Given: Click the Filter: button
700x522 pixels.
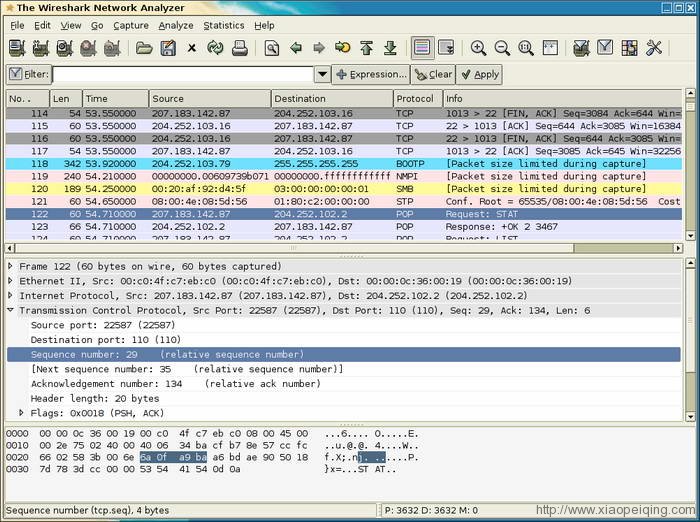Looking at the screenshot, I should pyautogui.click(x=29, y=74).
